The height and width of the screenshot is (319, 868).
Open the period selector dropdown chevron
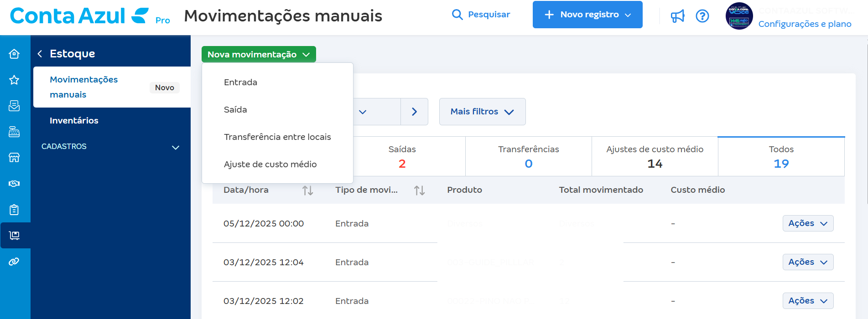tap(363, 112)
